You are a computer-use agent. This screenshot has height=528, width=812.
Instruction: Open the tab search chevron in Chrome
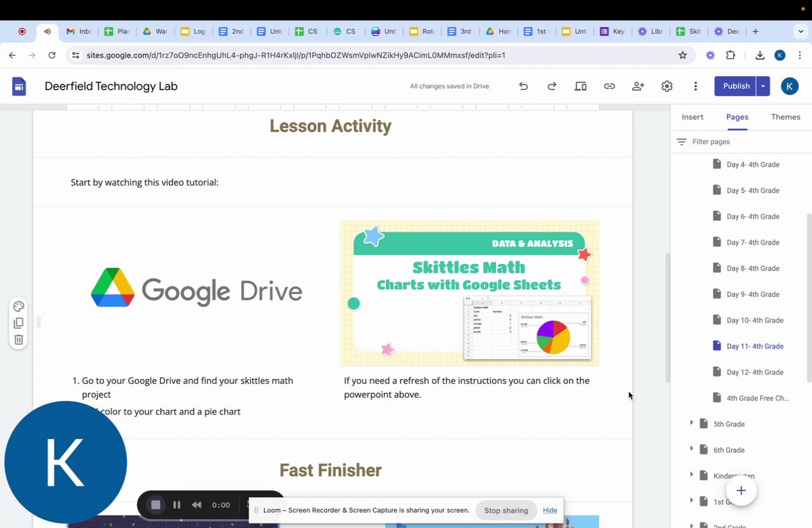click(801, 31)
